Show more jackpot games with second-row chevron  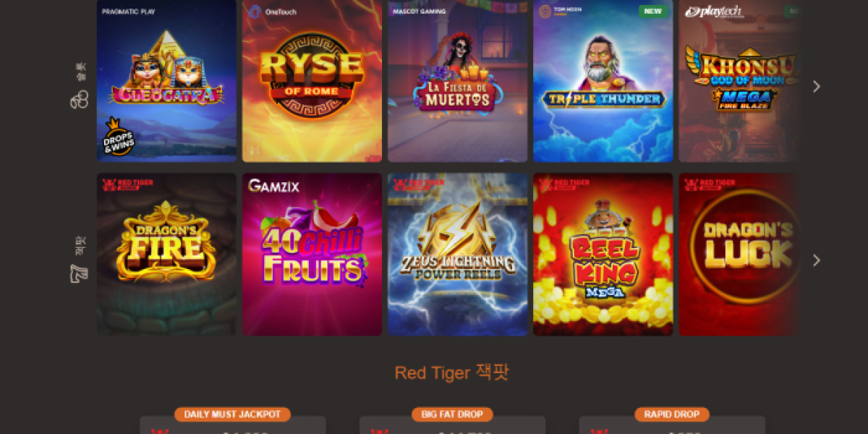(817, 260)
